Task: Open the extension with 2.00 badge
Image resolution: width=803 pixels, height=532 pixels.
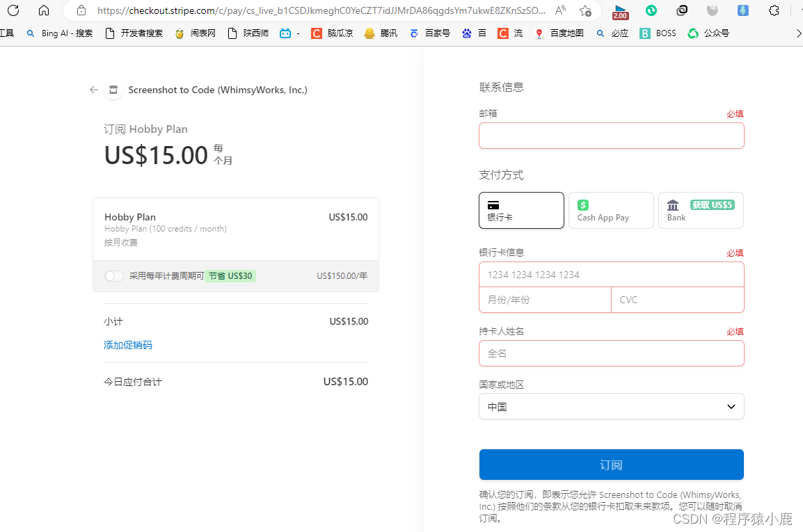Action: pos(620,11)
